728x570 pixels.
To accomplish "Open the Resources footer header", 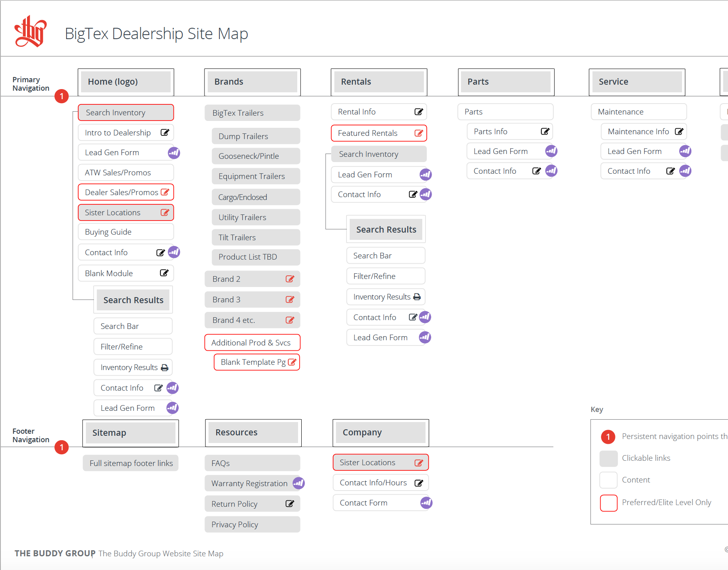I will pyautogui.click(x=253, y=433).
